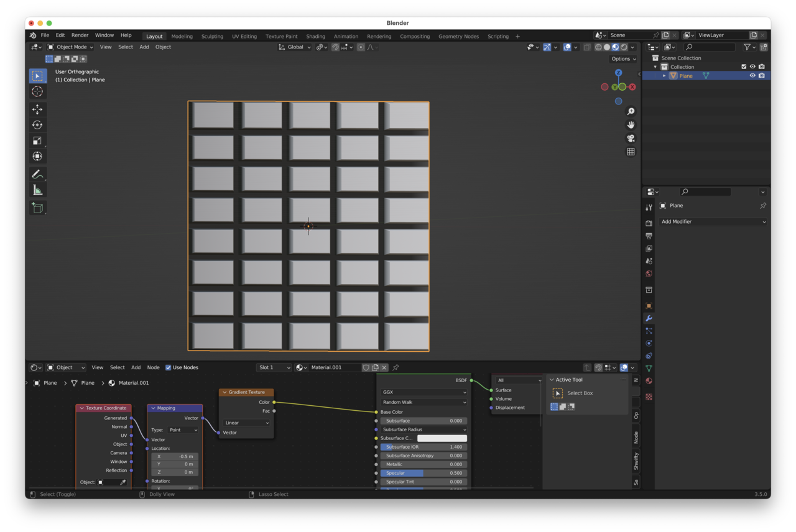Click the Add Cube tool icon
Viewport: 796px width, 532px height.
(37, 208)
